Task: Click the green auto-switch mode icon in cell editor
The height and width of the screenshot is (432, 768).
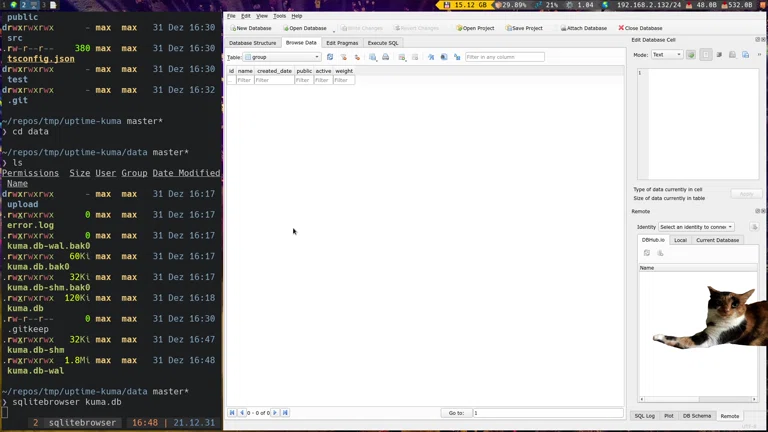Action: coord(691,55)
